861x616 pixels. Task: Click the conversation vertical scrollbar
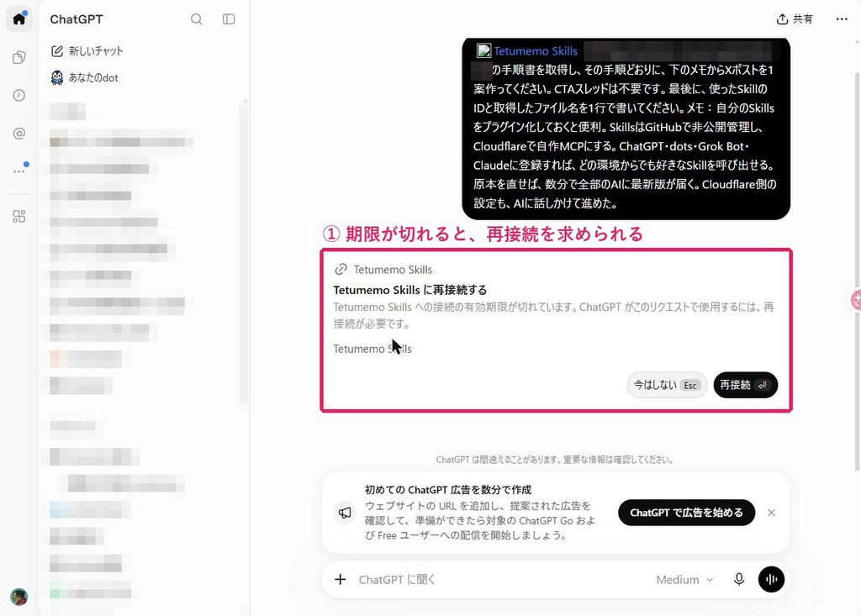coord(857,271)
